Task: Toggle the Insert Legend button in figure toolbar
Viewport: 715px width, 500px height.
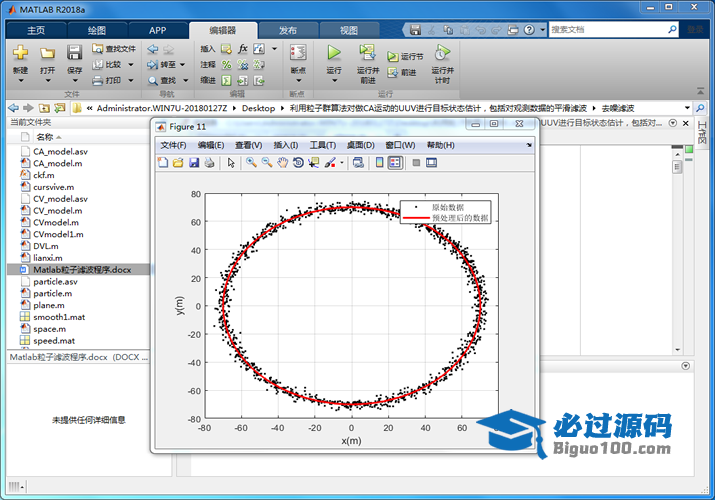Action: coord(394,162)
